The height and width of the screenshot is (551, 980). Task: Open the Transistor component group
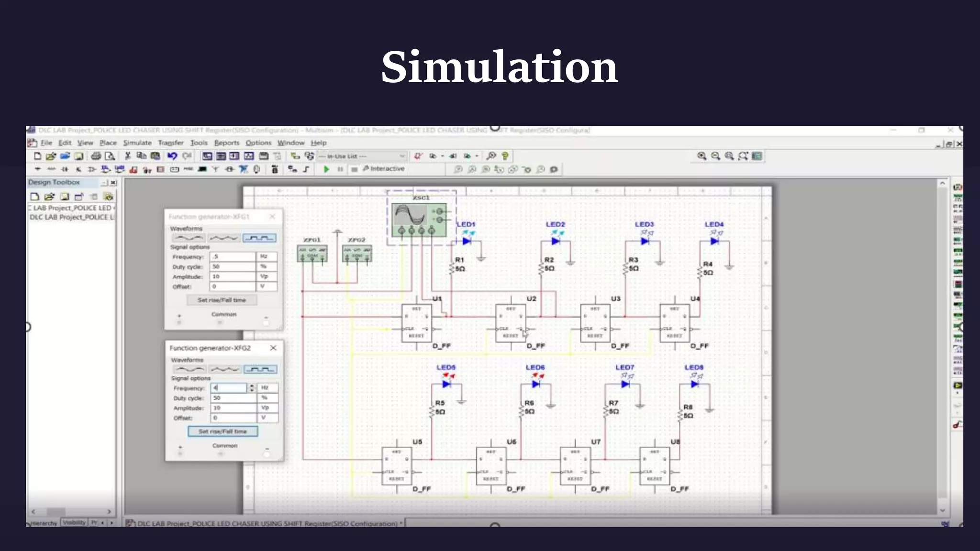tap(78, 169)
